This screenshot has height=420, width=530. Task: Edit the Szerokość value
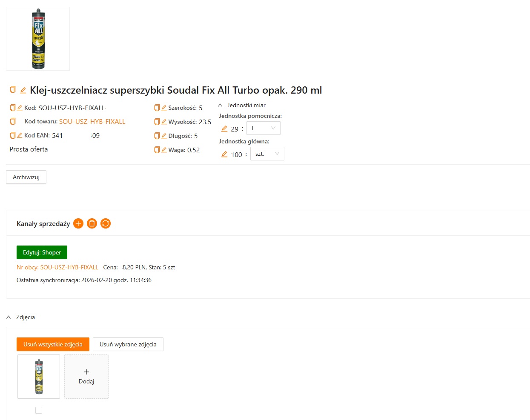164,108
